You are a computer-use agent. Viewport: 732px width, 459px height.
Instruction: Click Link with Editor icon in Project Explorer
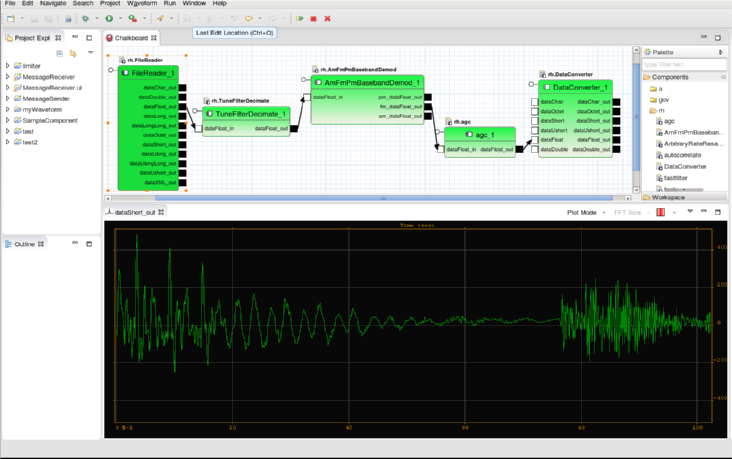click(73, 53)
